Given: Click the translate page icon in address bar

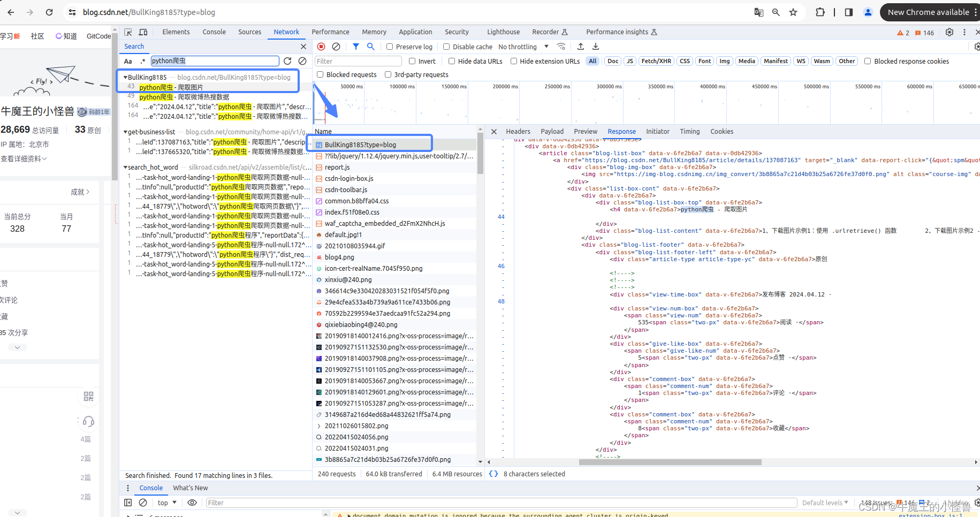Looking at the screenshot, I should 758,12.
